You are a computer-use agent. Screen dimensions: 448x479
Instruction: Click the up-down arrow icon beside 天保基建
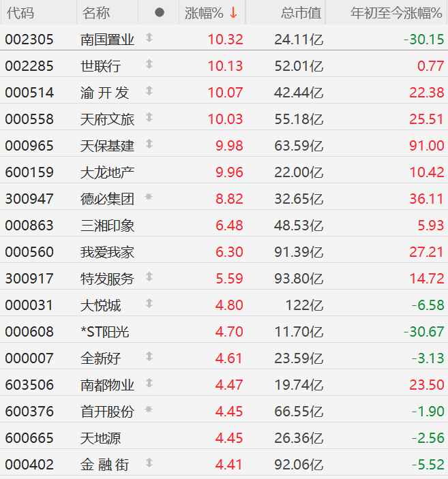point(149,144)
